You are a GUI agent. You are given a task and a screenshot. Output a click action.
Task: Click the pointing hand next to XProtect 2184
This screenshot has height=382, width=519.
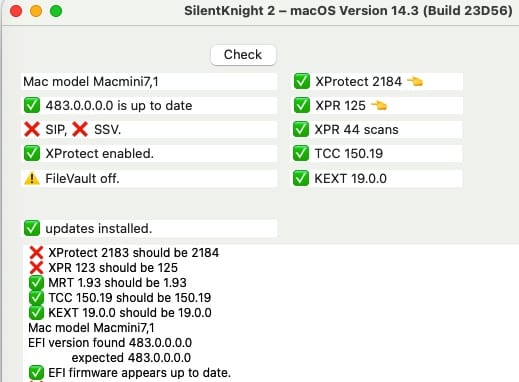point(415,81)
